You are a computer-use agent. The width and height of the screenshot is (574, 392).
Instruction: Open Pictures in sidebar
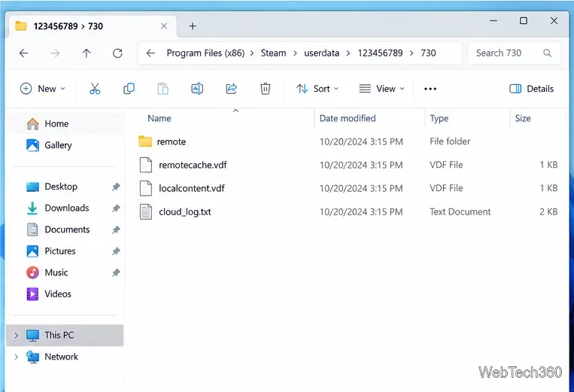click(60, 251)
